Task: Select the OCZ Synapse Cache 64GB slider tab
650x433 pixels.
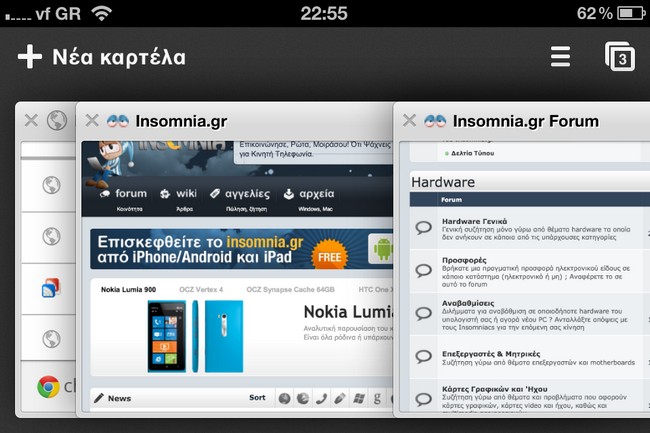Action: pyautogui.click(x=290, y=290)
